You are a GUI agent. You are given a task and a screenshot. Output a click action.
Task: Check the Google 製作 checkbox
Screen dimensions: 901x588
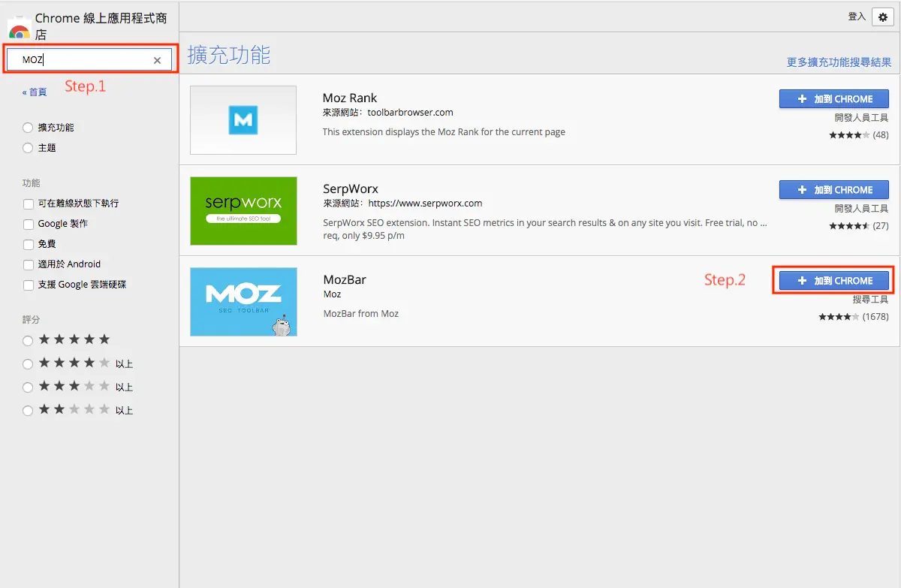[x=29, y=224]
